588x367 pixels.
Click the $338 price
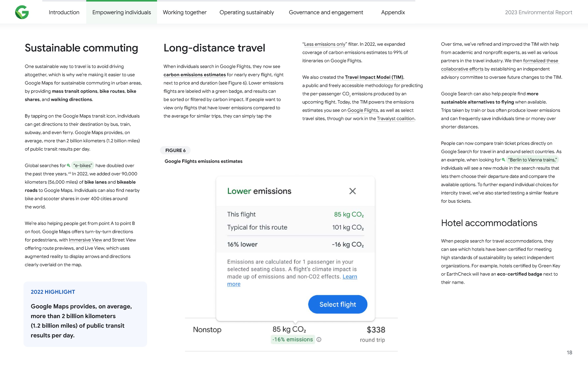point(376,330)
